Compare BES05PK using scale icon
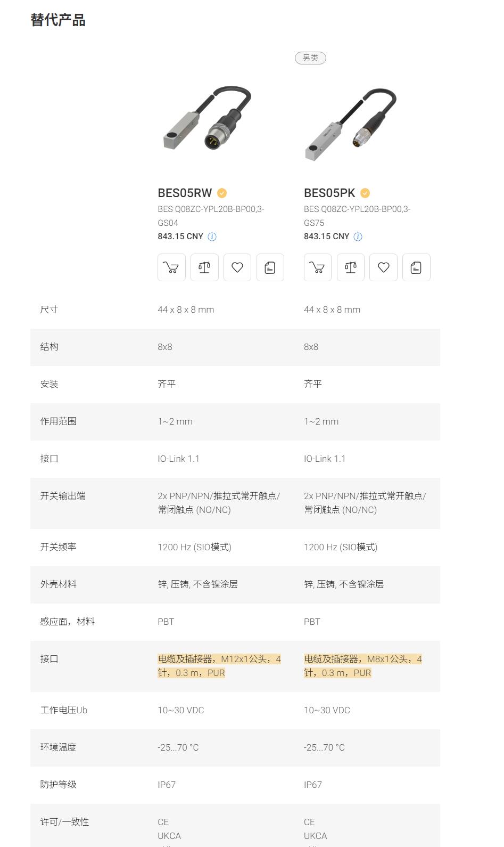504x847 pixels. coord(351,267)
